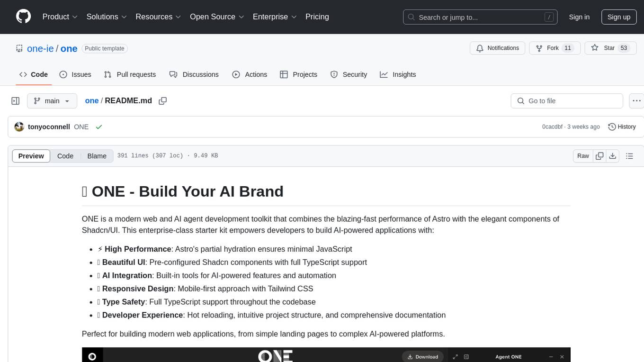Open the Projects tab
This screenshot has height=362, width=644.
298,74
